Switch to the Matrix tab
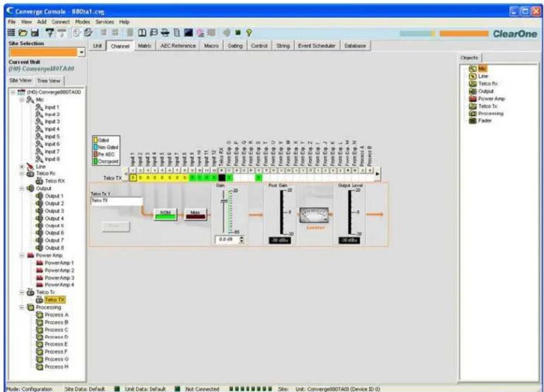Viewport: 544px width, 392px height. 144,46
